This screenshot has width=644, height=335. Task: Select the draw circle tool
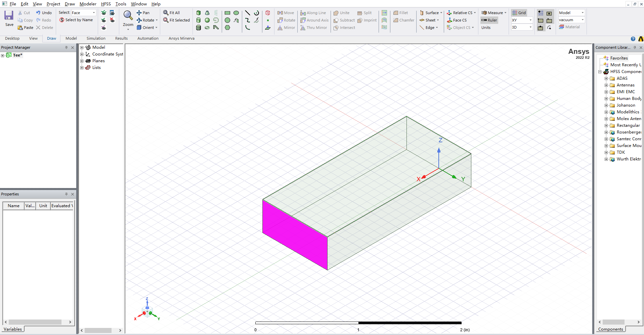227,20
